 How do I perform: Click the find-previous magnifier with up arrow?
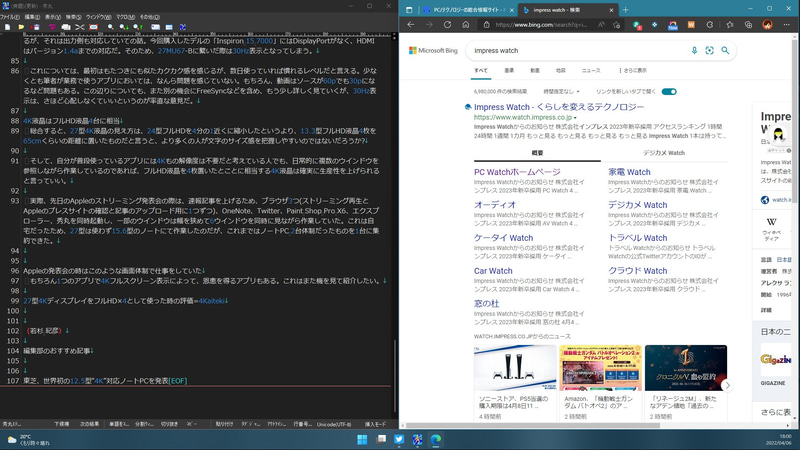click(138, 27)
